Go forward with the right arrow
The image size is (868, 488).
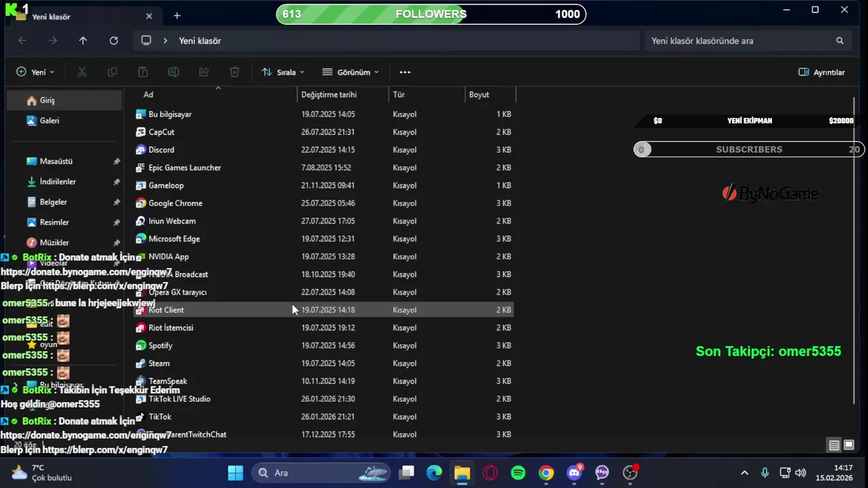53,41
